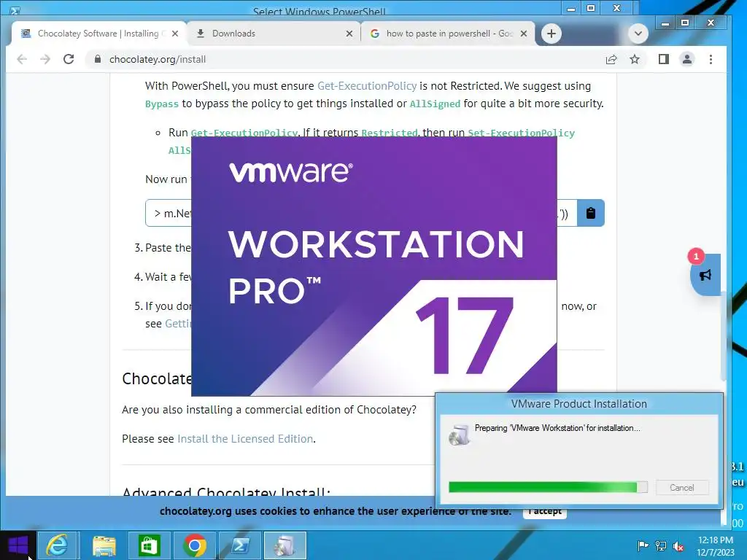
Task: Open Chrome three-dot menu
Action: pos(711,59)
